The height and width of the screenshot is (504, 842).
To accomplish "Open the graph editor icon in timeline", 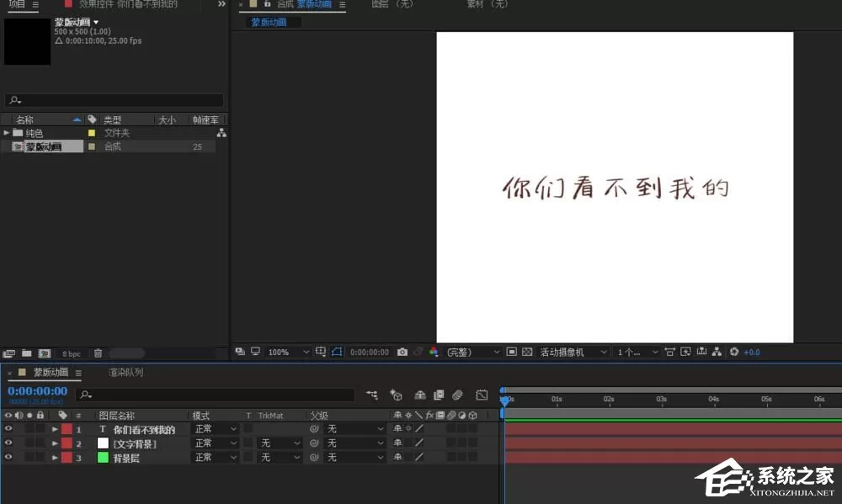I will pos(482,395).
